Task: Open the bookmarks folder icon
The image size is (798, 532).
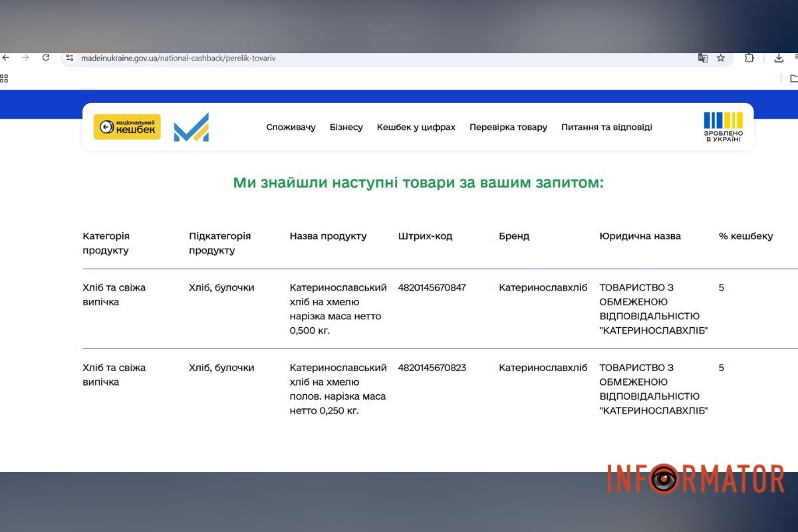Action: click(793, 78)
